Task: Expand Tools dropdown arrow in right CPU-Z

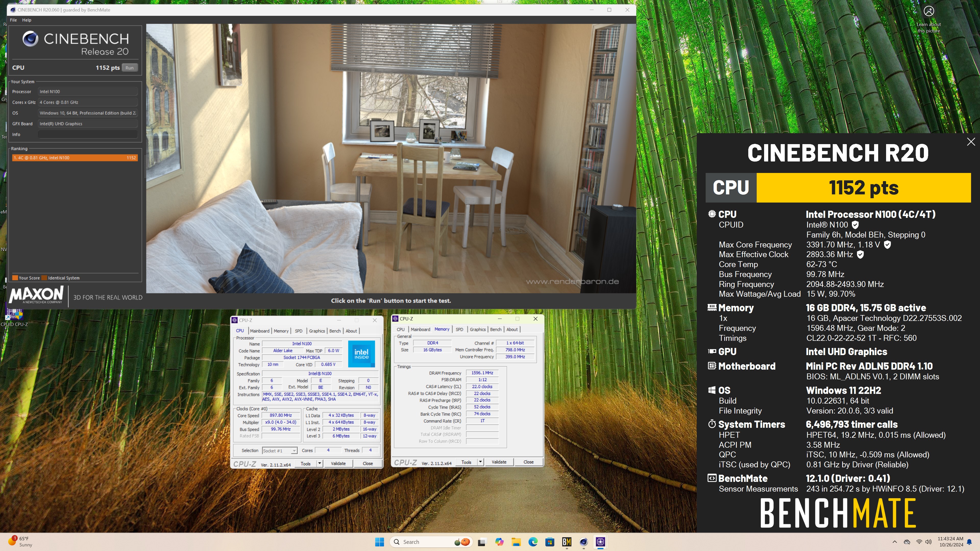Action: tap(480, 462)
